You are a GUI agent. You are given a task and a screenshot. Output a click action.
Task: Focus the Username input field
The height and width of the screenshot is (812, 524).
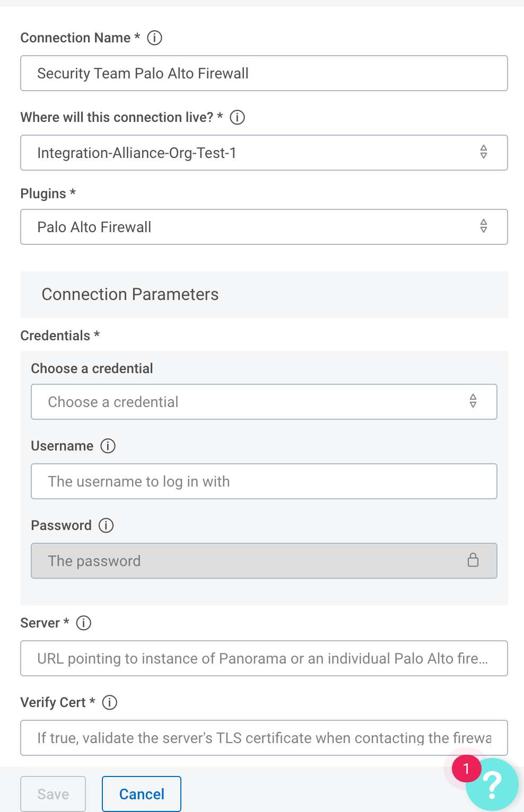click(264, 481)
